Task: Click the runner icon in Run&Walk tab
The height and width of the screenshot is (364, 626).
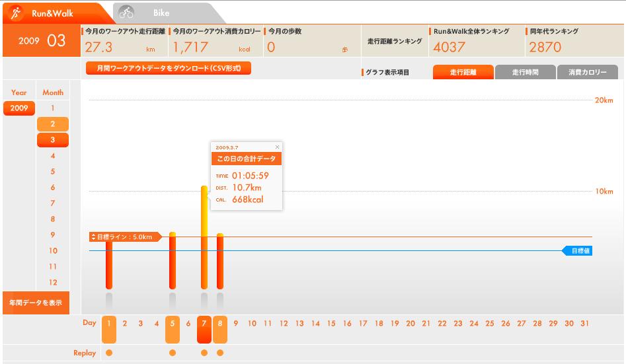Action: 17,13
